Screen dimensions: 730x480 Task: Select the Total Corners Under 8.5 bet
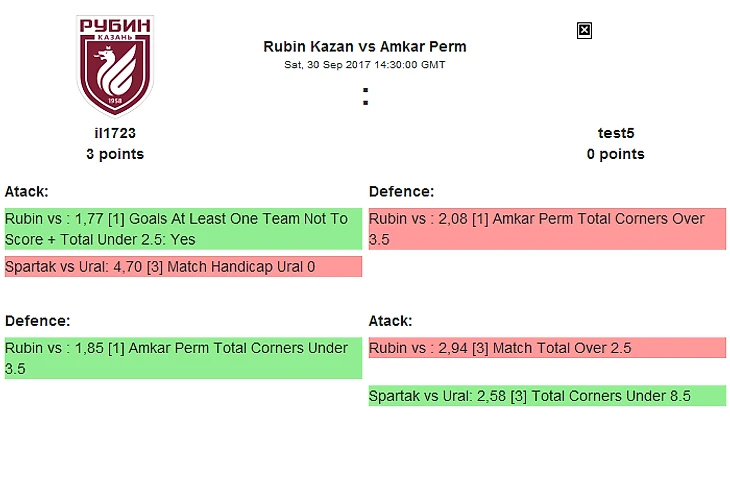click(x=546, y=396)
